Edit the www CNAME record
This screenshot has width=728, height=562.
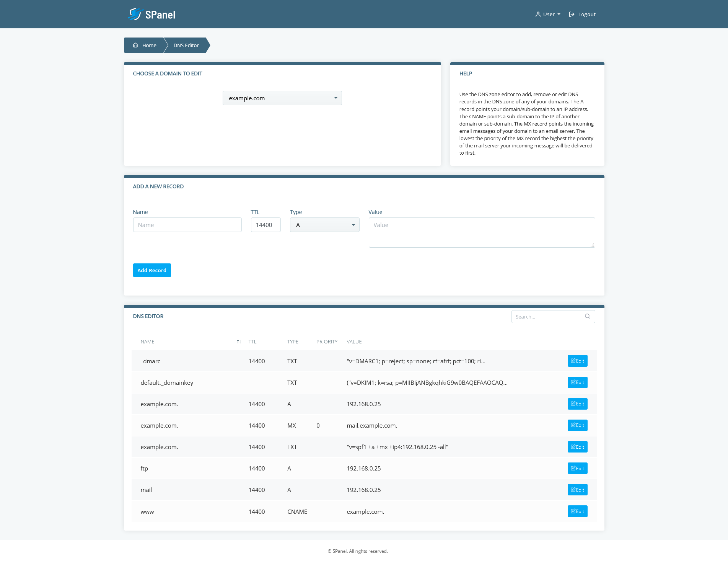[x=577, y=511]
